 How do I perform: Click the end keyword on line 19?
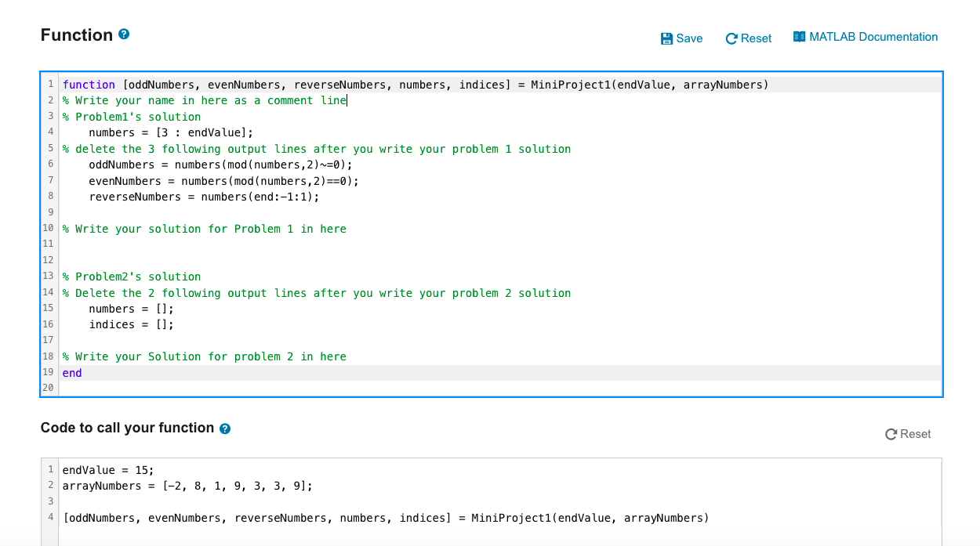click(71, 372)
